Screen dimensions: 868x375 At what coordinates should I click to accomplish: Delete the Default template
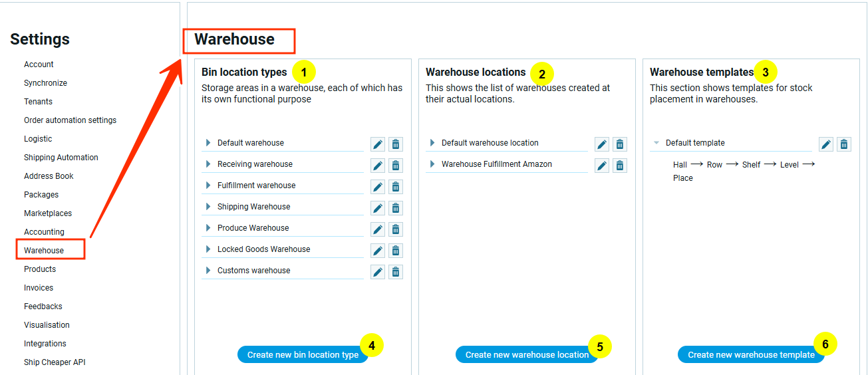tap(844, 144)
